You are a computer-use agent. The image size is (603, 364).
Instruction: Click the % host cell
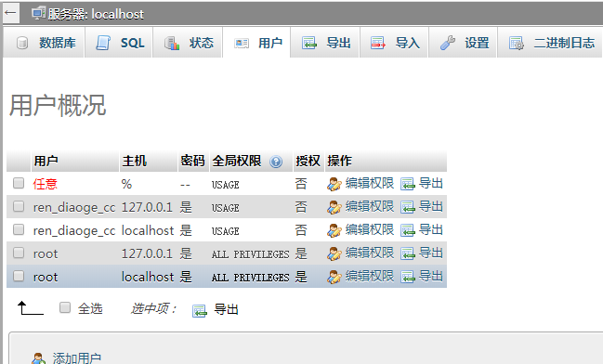click(126, 184)
